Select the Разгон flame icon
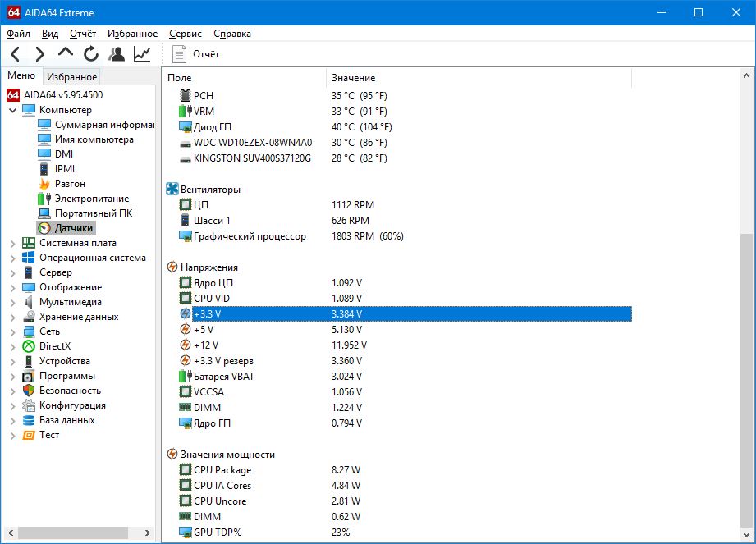 (44, 184)
